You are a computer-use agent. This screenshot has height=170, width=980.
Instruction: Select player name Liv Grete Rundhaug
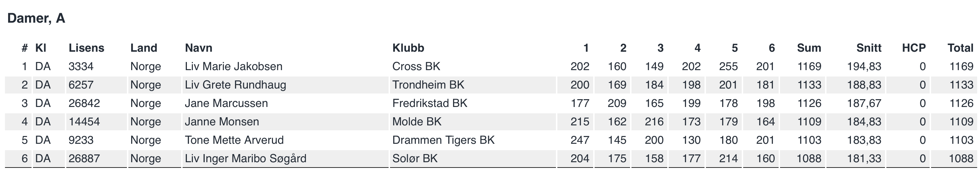click(235, 85)
